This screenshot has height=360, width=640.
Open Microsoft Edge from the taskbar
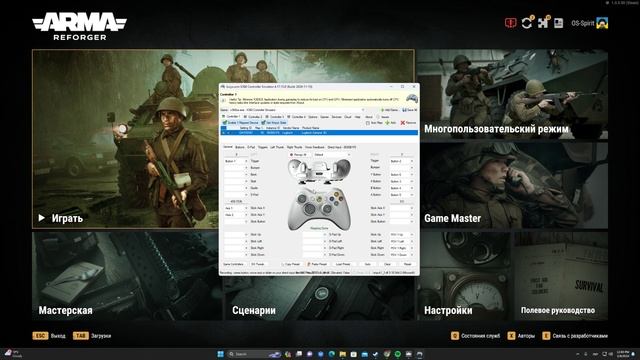(331, 354)
